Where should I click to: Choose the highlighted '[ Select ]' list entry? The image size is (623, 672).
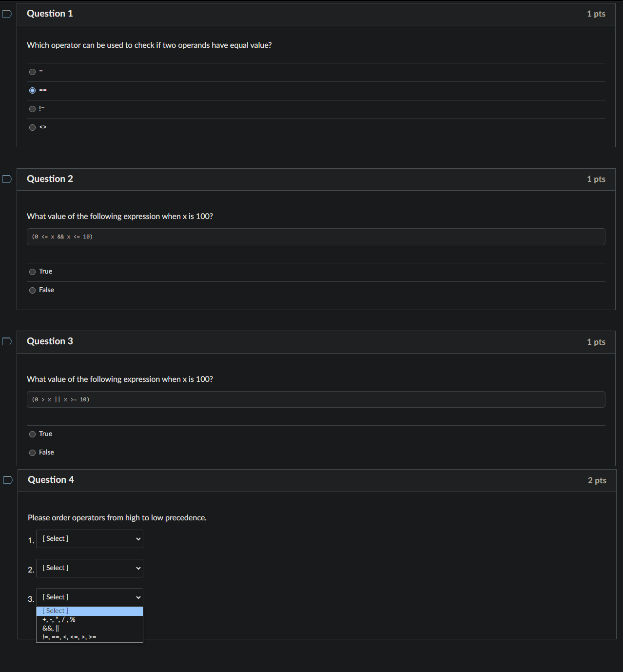click(x=90, y=612)
